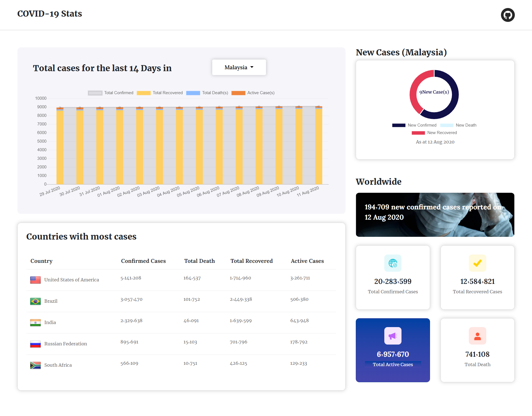Open the Malaysia country dropdown
532x416 pixels.
click(x=239, y=67)
